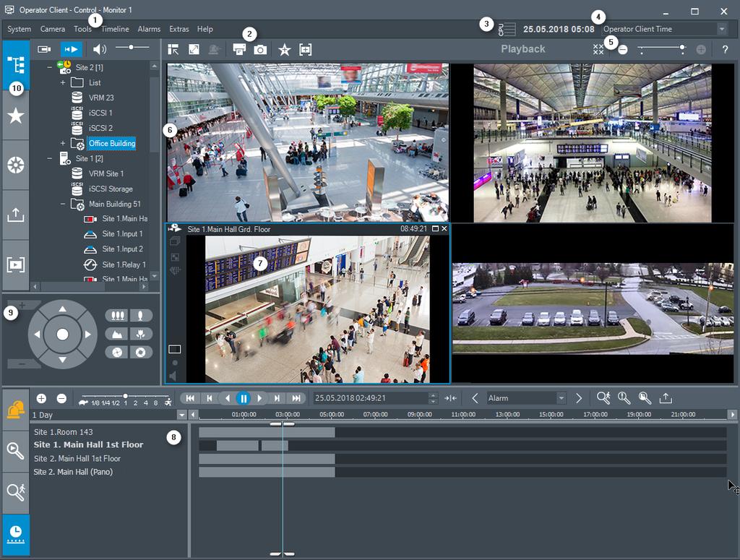The image size is (740, 560).
Task: Open the video search sidebar tab
Action: point(16,451)
